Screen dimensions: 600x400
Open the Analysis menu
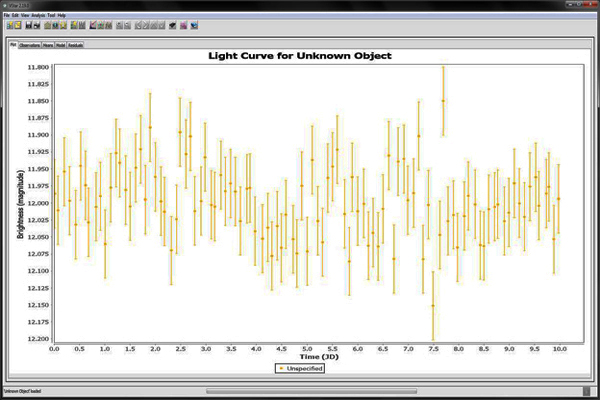tap(38, 15)
